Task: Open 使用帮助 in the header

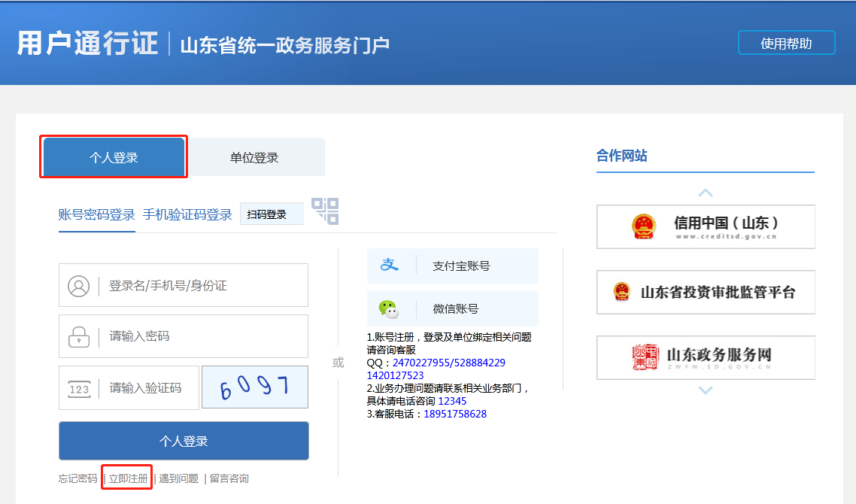Action: (x=786, y=44)
